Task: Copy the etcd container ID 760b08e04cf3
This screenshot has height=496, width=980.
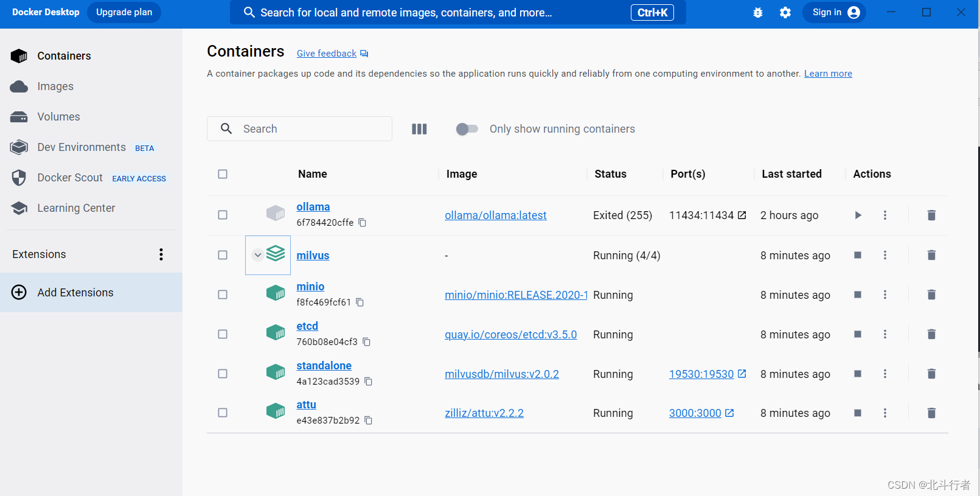Action: pos(366,342)
